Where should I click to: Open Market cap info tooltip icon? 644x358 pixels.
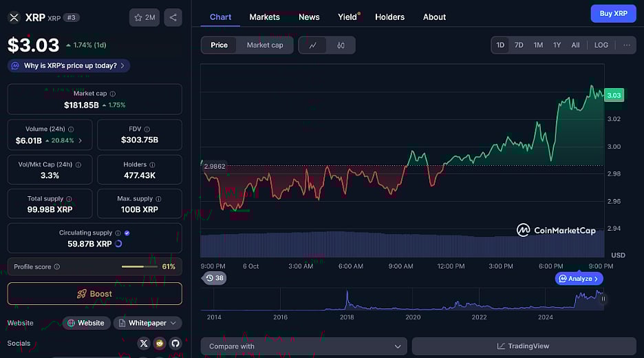click(x=113, y=94)
